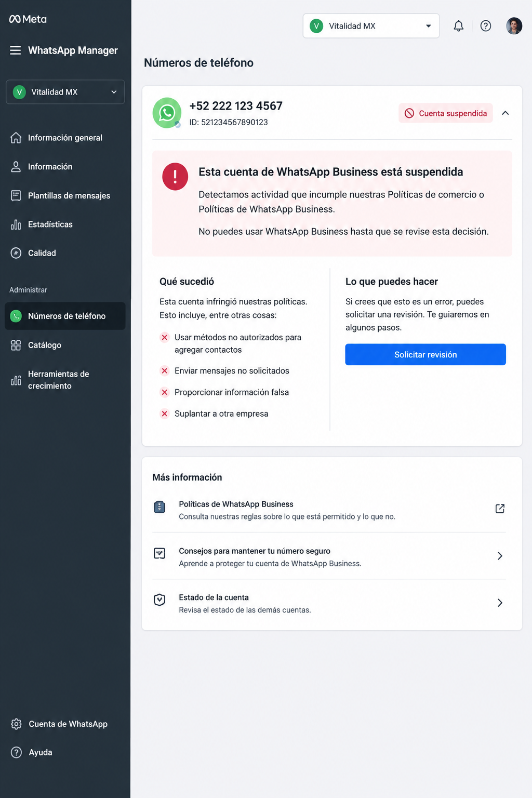Open the Calidad section
Viewport: 532px width, 798px height.
coord(65,253)
